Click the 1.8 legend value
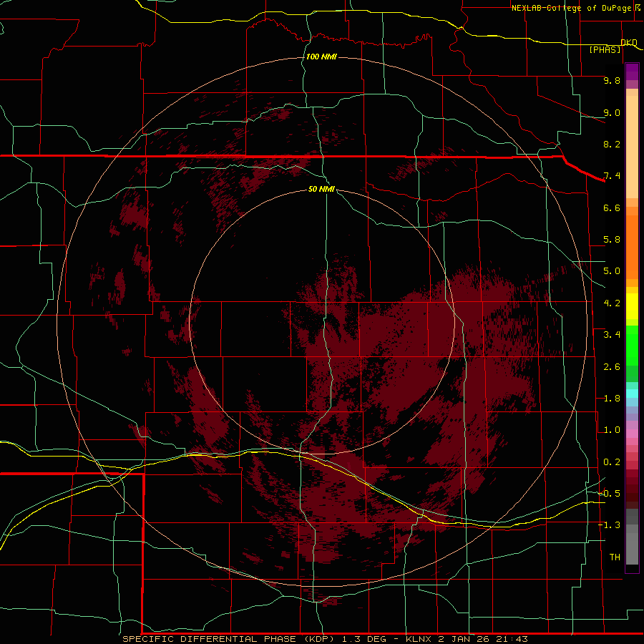This screenshot has height=644, width=644. pos(612,399)
